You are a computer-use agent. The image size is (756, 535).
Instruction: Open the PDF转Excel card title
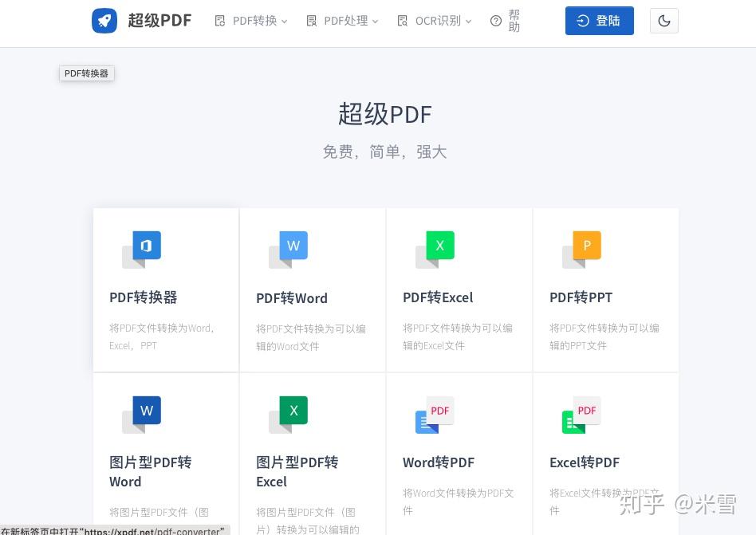pyautogui.click(x=438, y=297)
